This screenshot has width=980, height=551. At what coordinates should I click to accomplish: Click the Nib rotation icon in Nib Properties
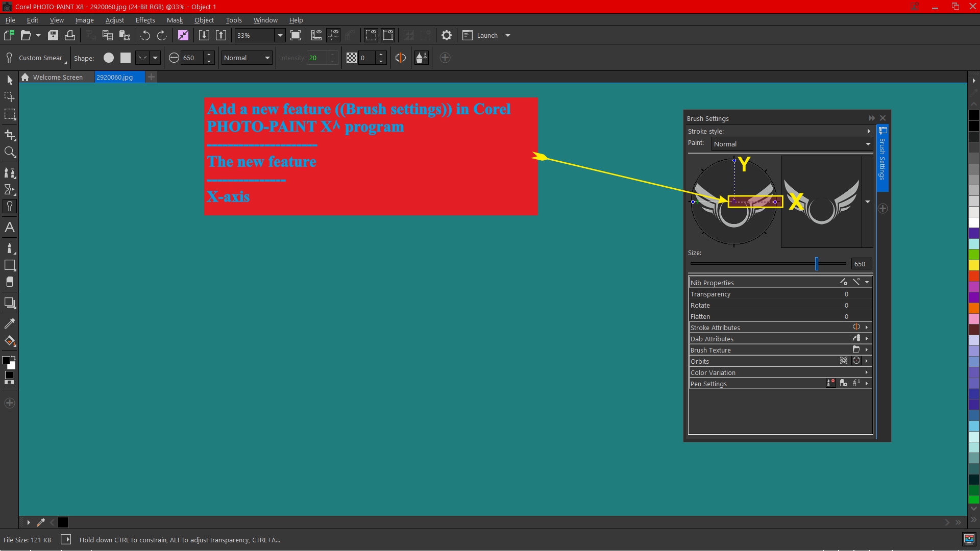pyautogui.click(x=856, y=282)
